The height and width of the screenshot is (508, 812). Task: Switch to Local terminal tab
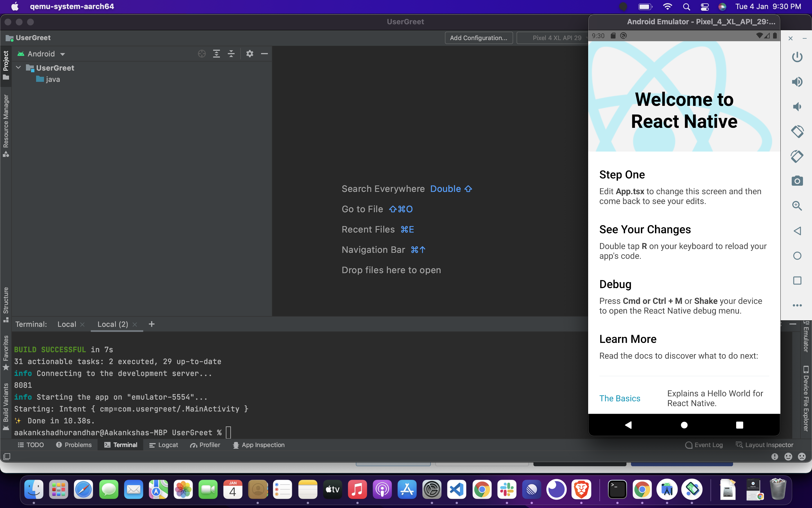pos(67,325)
